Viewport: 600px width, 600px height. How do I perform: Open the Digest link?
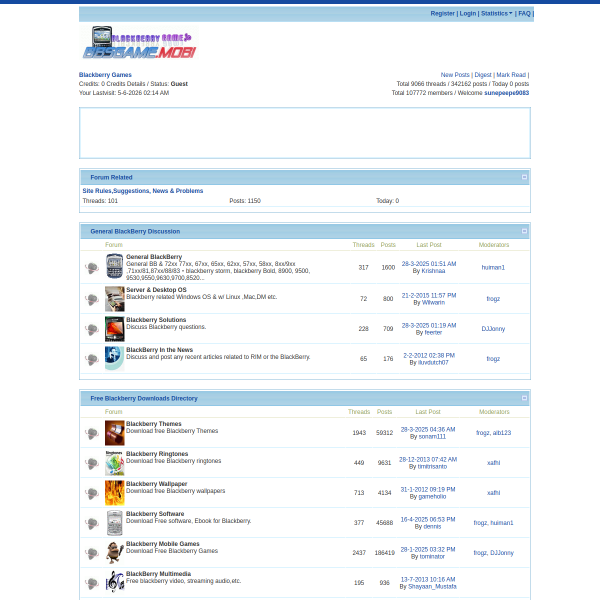[x=483, y=75]
